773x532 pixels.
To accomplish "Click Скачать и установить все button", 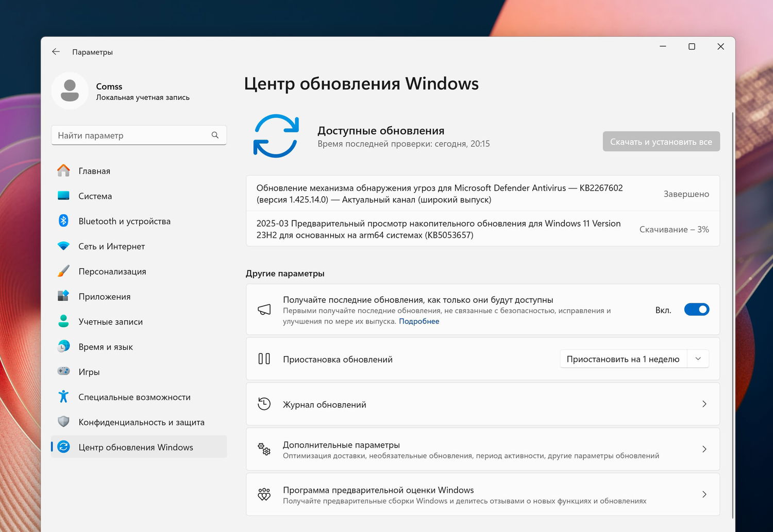I will coord(661,142).
